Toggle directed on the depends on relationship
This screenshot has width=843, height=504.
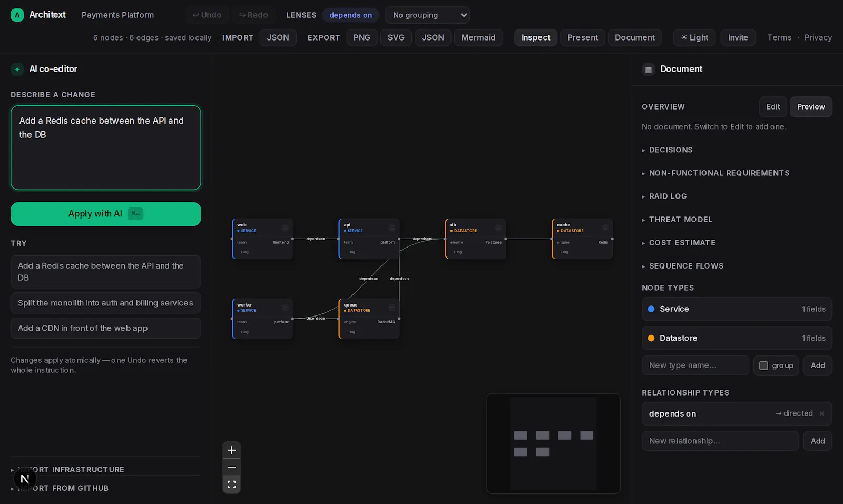(794, 413)
